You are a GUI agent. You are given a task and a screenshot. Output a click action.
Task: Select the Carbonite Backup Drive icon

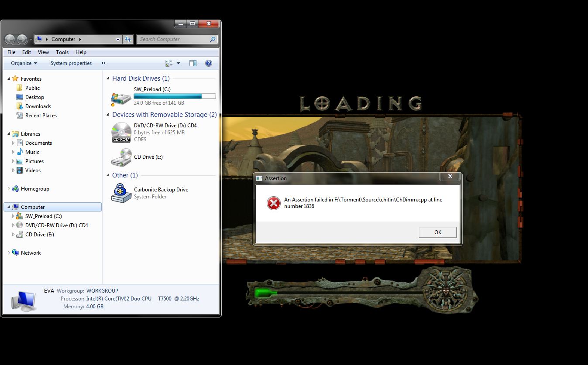(121, 193)
